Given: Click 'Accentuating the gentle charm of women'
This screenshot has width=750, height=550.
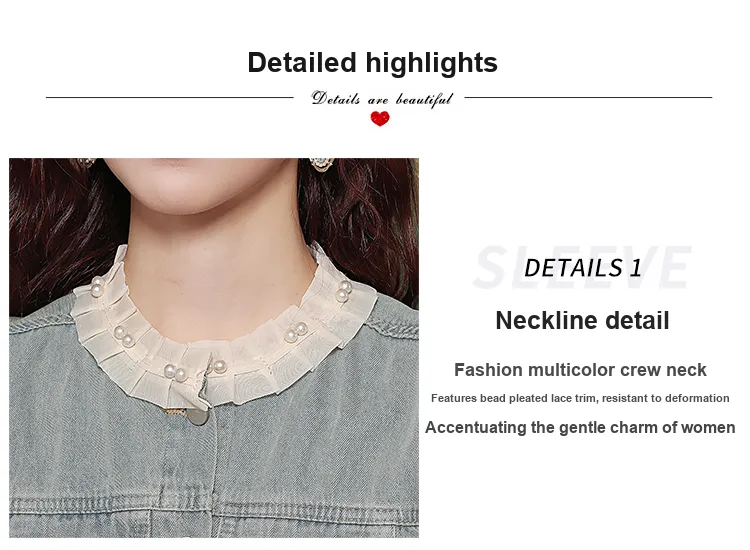Looking at the screenshot, I should [x=580, y=427].
